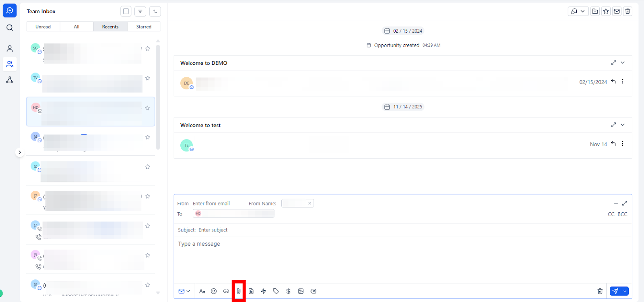Switch to the Starred tab
644x302 pixels.
tap(144, 27)
